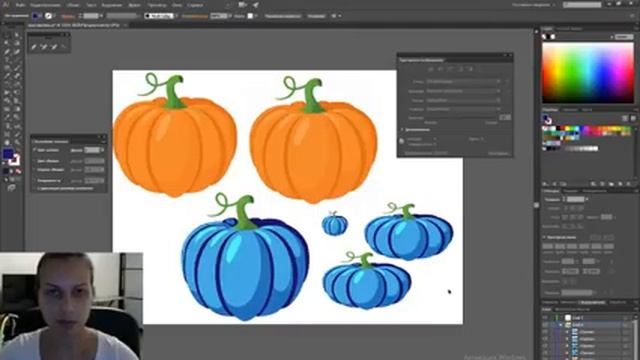Image resolution: width=640 pixels, height=360 pixels.
Task: Pick the Convert Anchor Point tool in tear-off pen panel
Action: tap(63, 47)
